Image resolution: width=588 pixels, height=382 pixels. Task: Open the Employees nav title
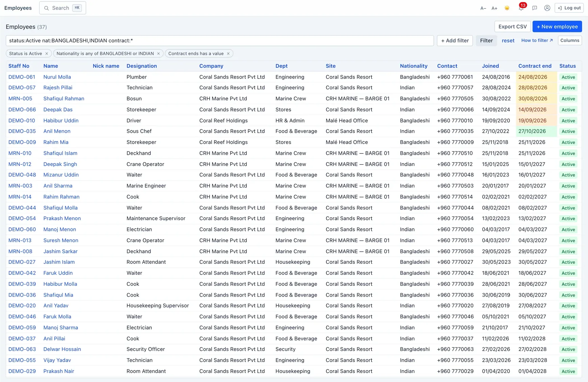pyautogui.click(x=18, y=8)
